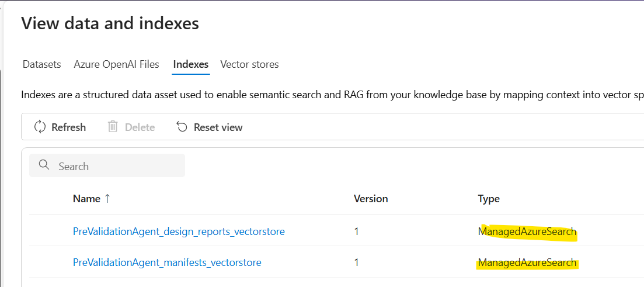Click the magnifying glass search icon

click(44, 165)
